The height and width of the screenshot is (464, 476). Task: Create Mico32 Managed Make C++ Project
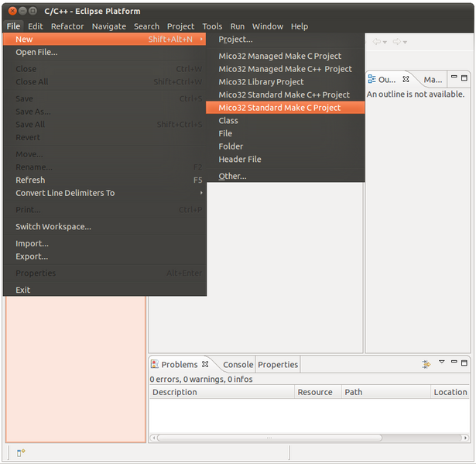[x=285, y=69]
